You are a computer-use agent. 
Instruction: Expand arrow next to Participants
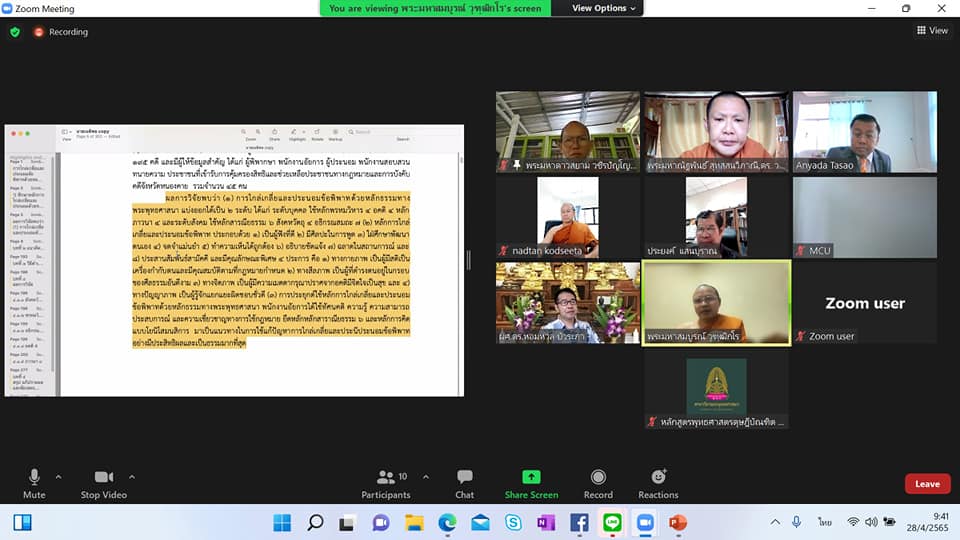[x=426, y=476]
